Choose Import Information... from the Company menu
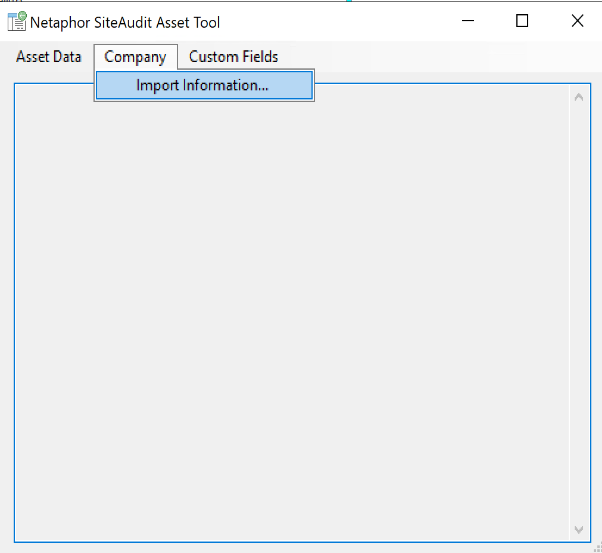 pos(204,85)
